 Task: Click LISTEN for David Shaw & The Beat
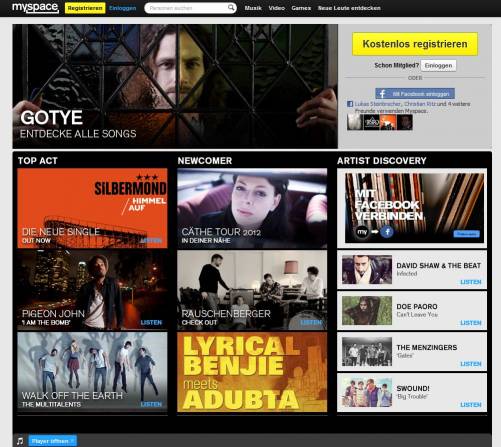(x=471, y=282)
